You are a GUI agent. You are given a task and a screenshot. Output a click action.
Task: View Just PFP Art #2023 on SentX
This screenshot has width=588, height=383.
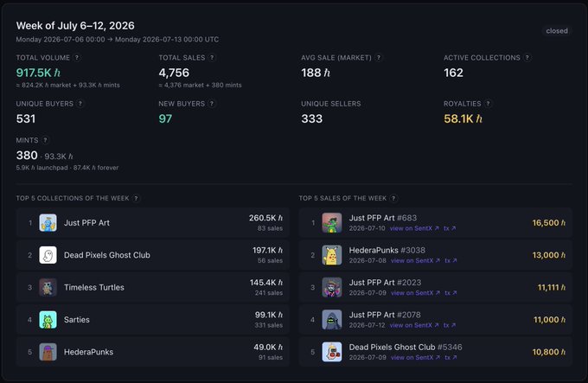pos(415,293)
